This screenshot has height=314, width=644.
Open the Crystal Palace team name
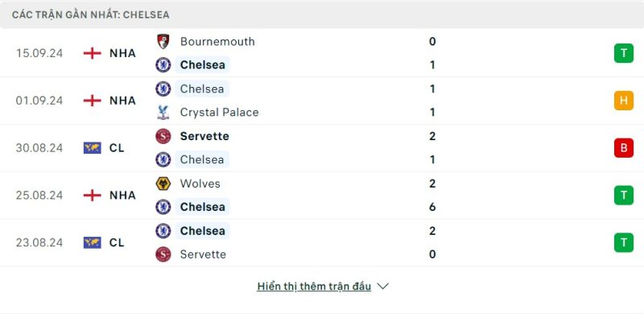click(219, 112)
